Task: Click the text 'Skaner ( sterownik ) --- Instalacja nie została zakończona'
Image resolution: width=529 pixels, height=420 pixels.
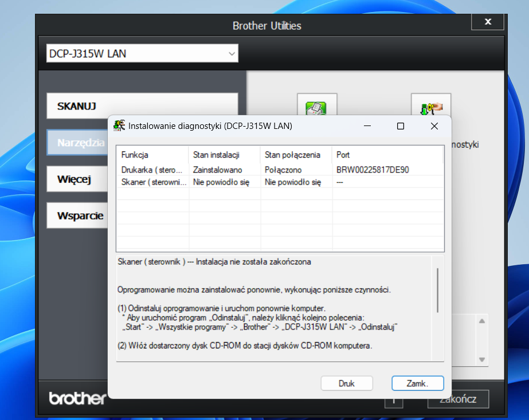Action: pos(214,262)
